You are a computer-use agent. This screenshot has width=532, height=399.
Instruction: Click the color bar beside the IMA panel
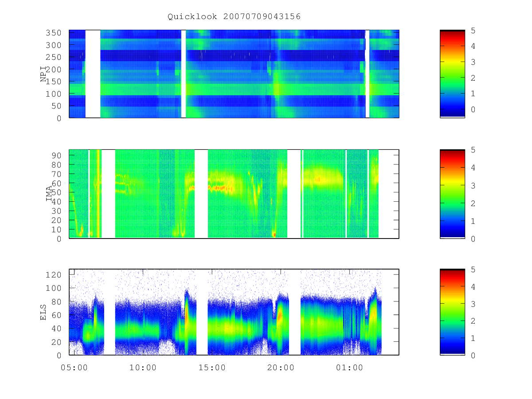[452, 194]
